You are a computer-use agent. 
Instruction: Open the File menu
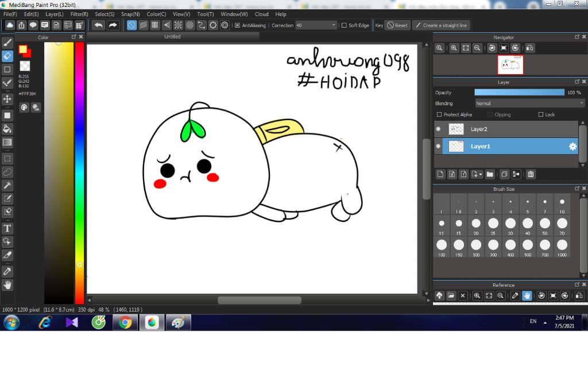pos(10,14)
